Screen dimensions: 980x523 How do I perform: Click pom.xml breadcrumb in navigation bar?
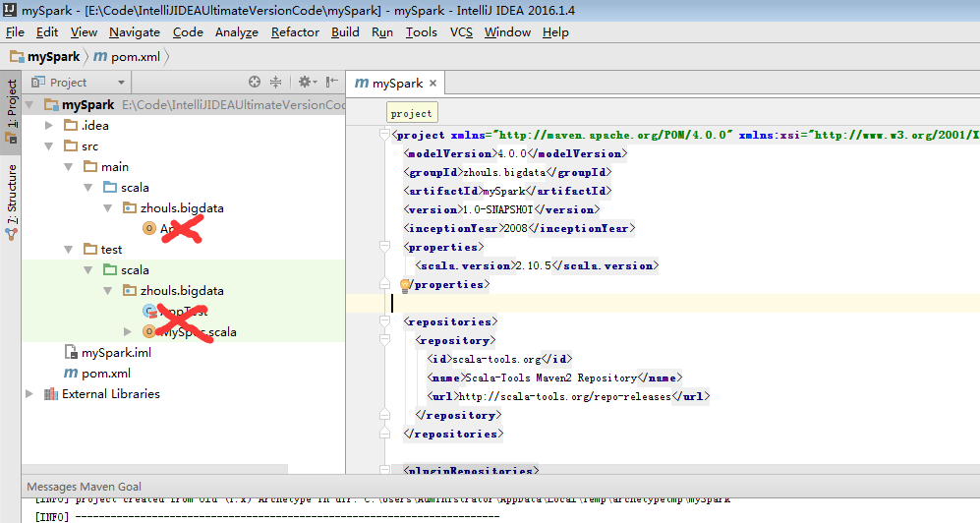[x=128, y=57]
